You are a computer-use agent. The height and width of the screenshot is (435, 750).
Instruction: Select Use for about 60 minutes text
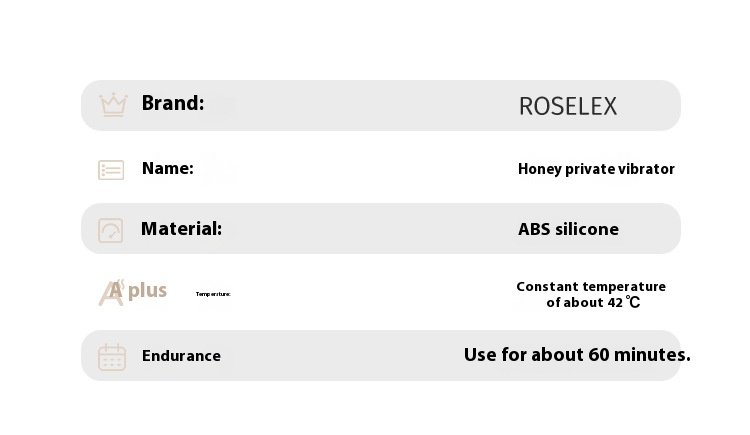tap(577, 355)
